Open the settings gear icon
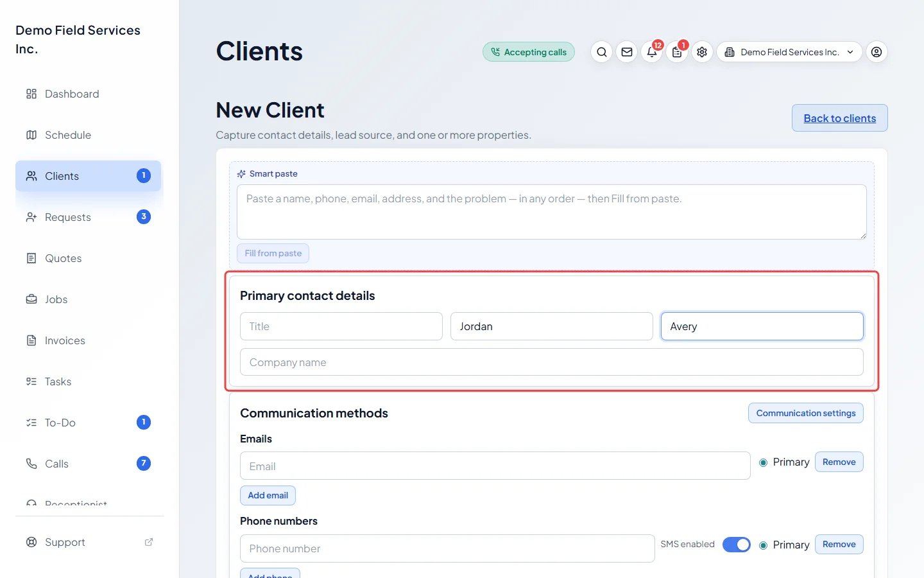 tap(702, 52)
